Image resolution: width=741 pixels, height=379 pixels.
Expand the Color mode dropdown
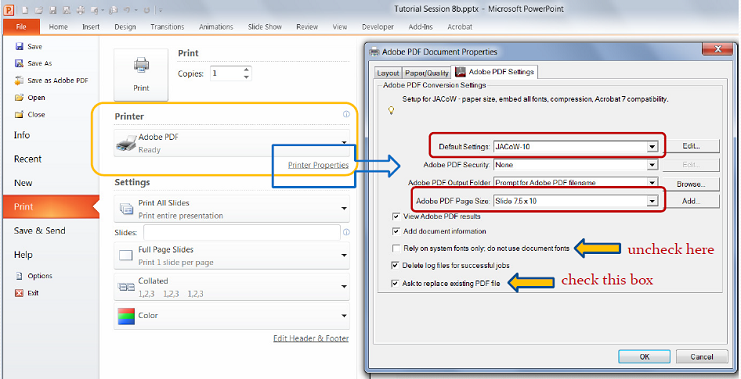344,316
